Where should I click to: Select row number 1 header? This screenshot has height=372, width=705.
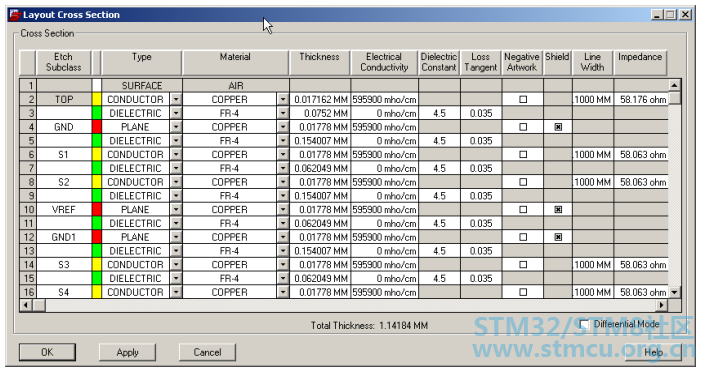coord(28,85)
